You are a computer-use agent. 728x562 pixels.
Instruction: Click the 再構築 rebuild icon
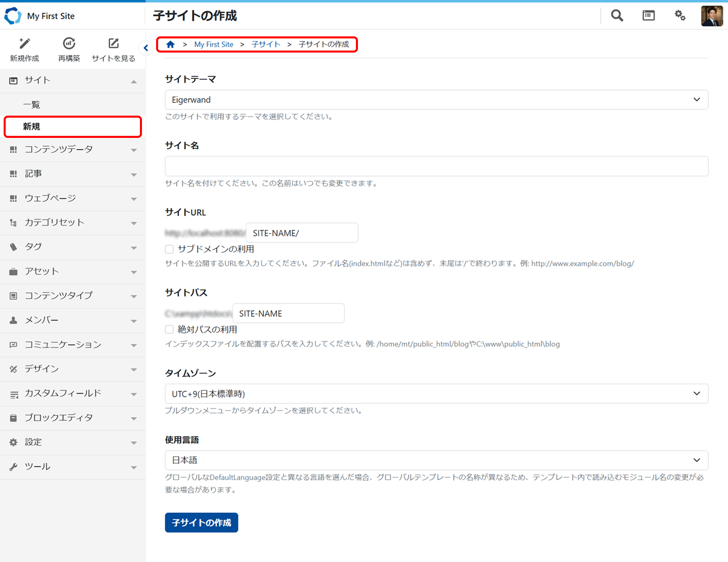pyautogui.click(x=69, y=48)
